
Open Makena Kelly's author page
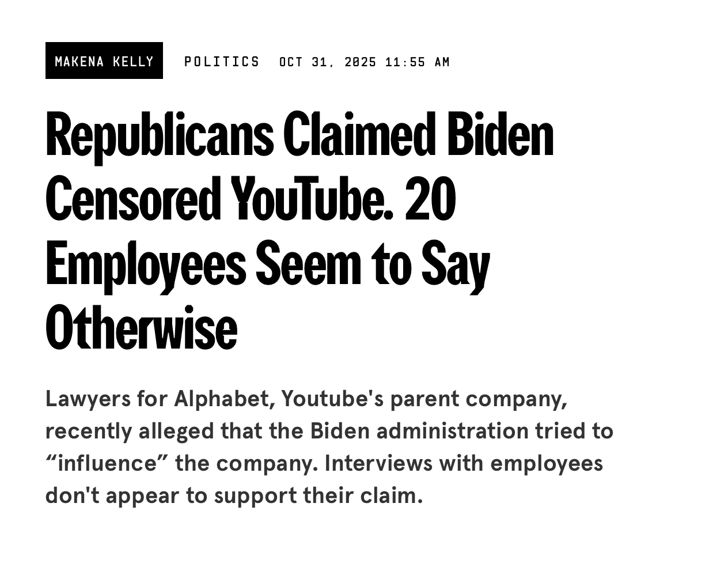click(104, 61)
